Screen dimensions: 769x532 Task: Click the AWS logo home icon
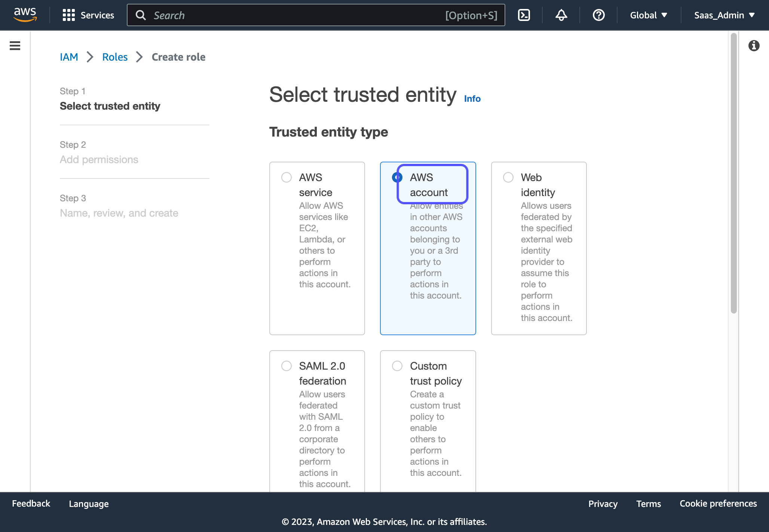pos(25,15)
